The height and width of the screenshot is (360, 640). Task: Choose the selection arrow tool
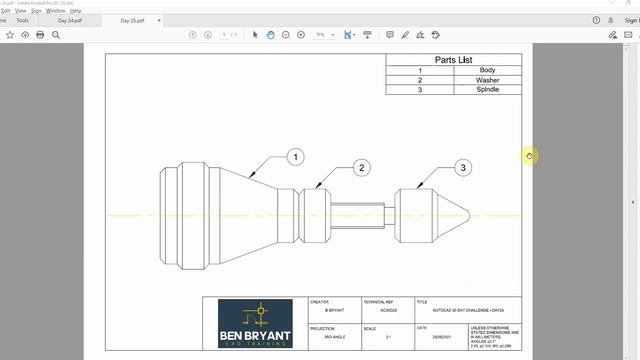[x=255, y=35]
